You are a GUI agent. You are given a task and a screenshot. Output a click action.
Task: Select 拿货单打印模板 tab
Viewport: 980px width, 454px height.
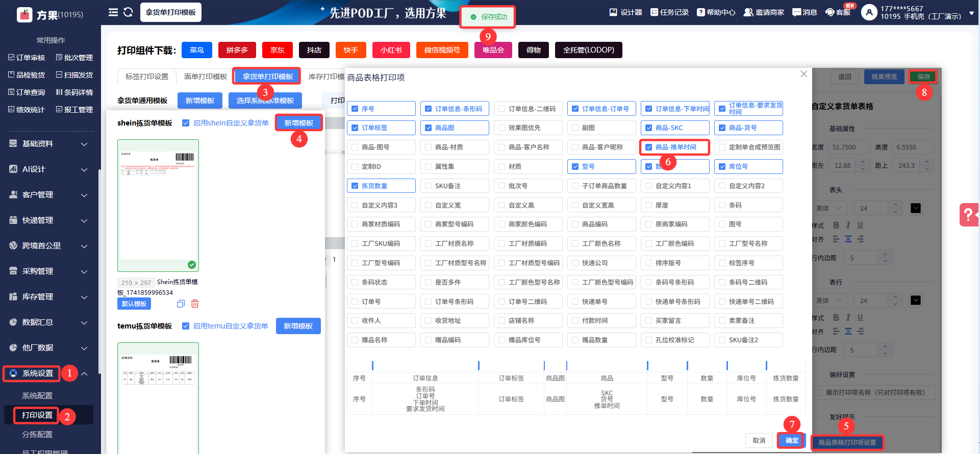pyautogui.click(x=268, y=77)
